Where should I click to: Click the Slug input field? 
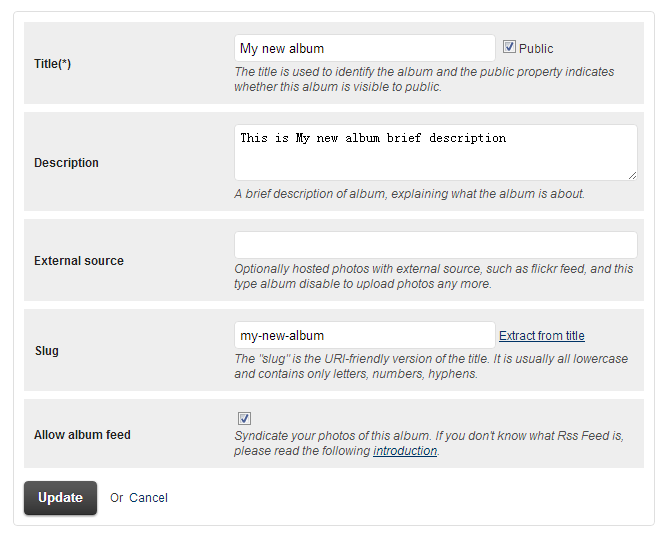point(365,335)
